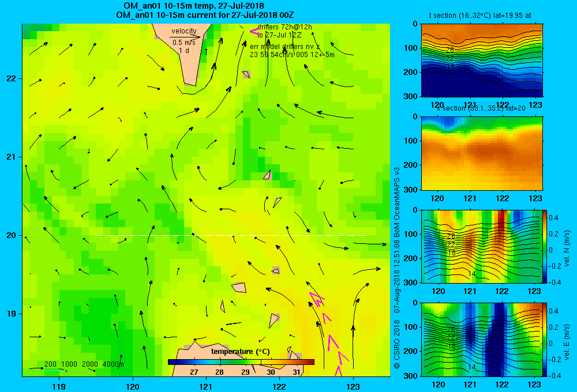Click the "27" tick label under temperature colorbar
This screenshot has height=392, width=577.
pos(194,372)
